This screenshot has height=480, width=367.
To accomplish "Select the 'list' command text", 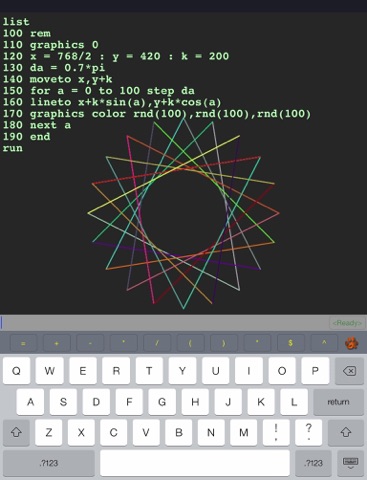I will [16, 22].
